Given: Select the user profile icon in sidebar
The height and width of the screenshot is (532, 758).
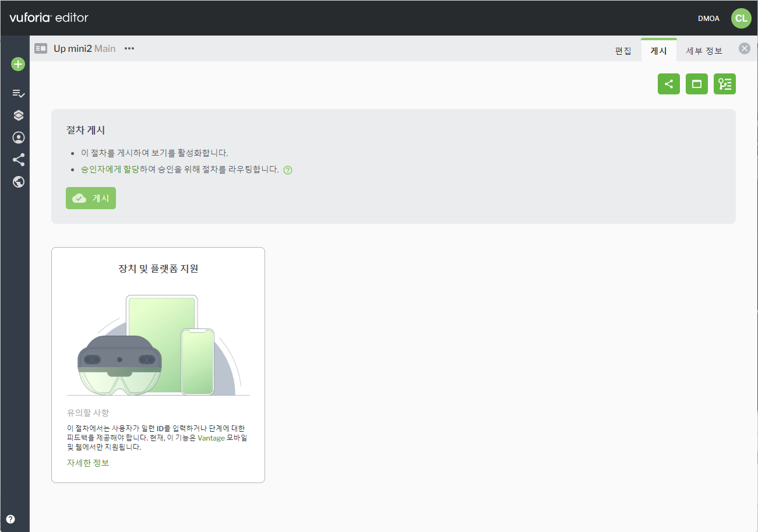Looking at the screenshot, I should tap(18, 138).
